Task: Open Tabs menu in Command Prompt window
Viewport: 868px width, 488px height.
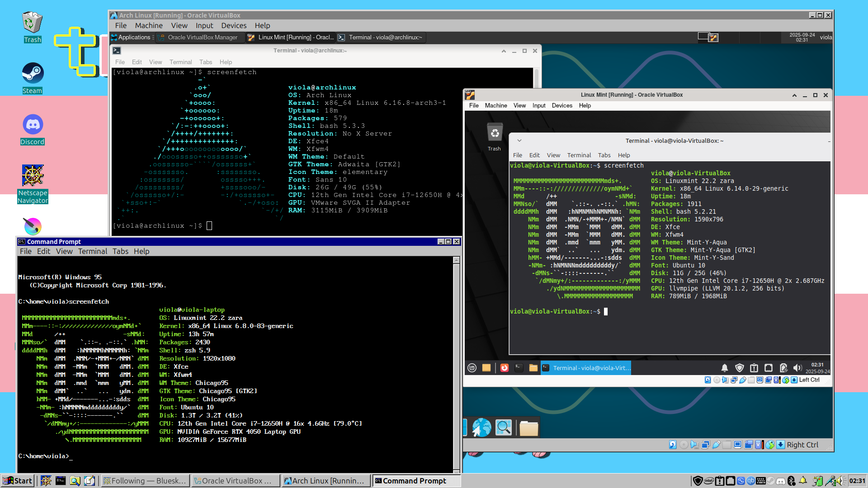Action: tap(120, 251)
